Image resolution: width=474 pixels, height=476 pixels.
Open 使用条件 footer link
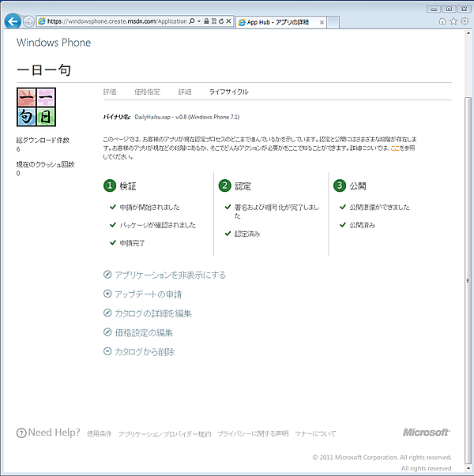[100, 434]
